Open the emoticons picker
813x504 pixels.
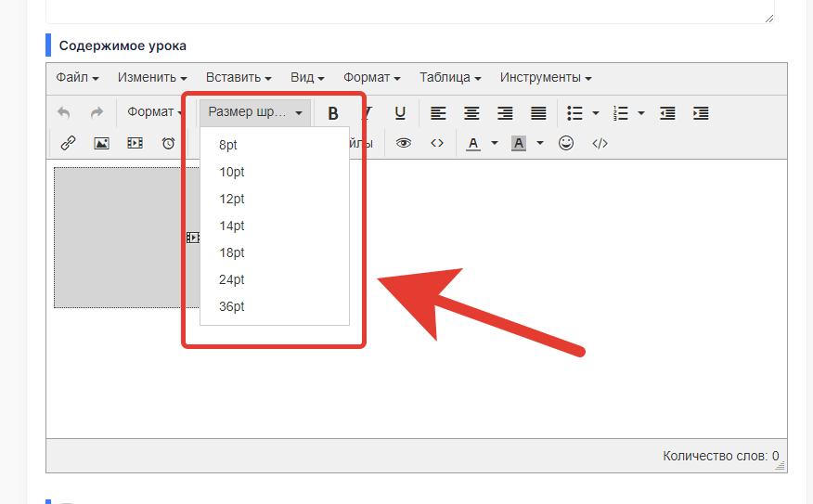click(x=566, y=143)
